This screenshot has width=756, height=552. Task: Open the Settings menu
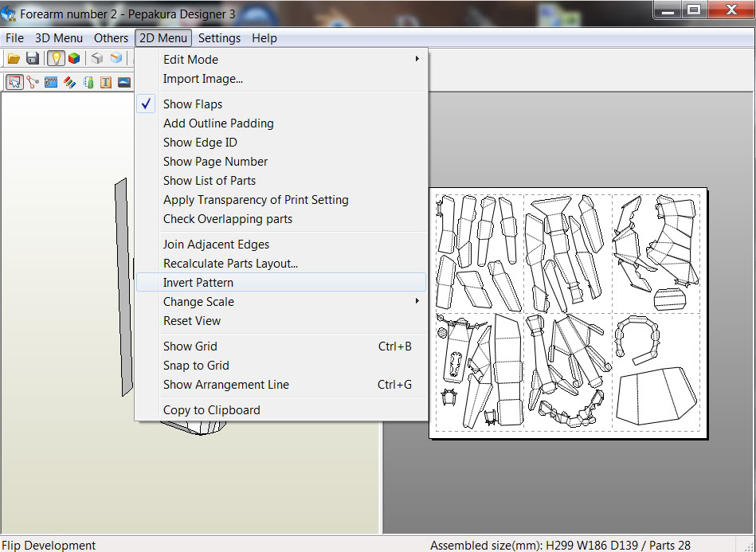[x=219, y=38]
